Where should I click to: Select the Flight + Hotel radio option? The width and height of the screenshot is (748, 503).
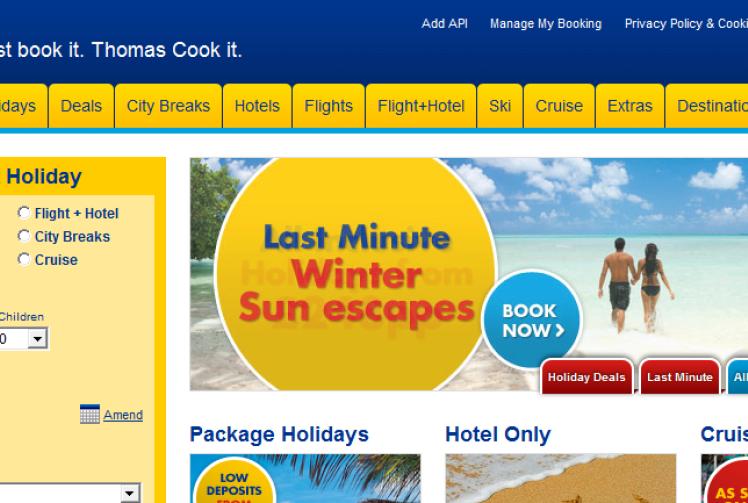point(24,212)
